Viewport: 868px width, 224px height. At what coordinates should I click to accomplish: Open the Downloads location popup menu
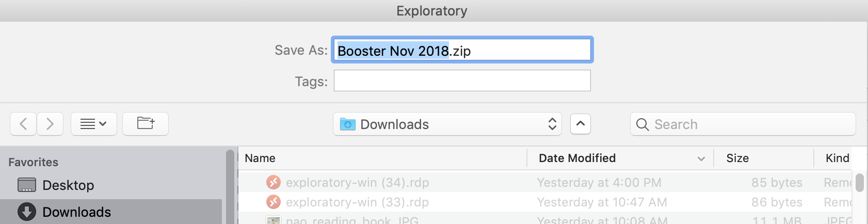pyautogui.click(x=447, y=124)
